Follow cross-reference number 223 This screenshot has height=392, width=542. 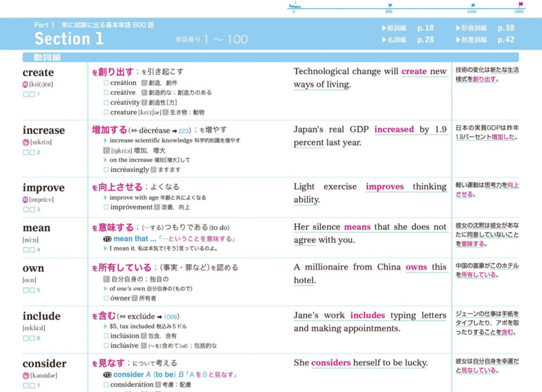tap(184, 131)
